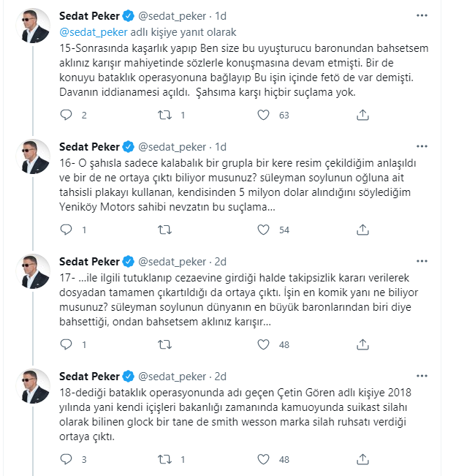The image size is (456, 476).
Task: Reply to tweet 16 about Yeniköy Motors
Action: pyautogui.click(x=66, y=230)
